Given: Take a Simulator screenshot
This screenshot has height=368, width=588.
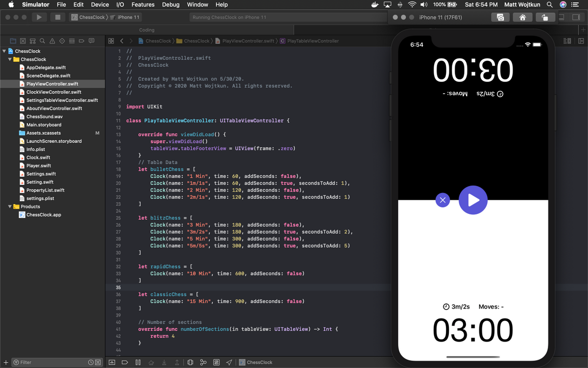Looking at the screenshot, I should [x=500, y=17].
